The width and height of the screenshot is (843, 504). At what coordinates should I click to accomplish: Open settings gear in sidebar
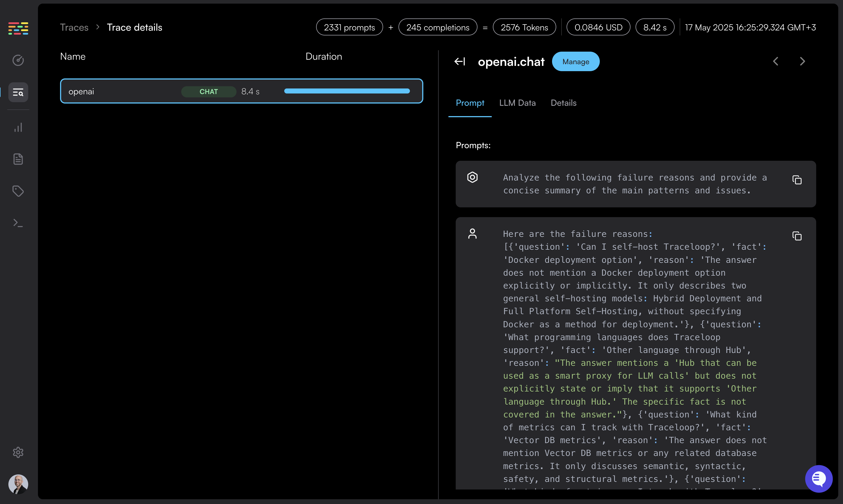coord(18,452)
